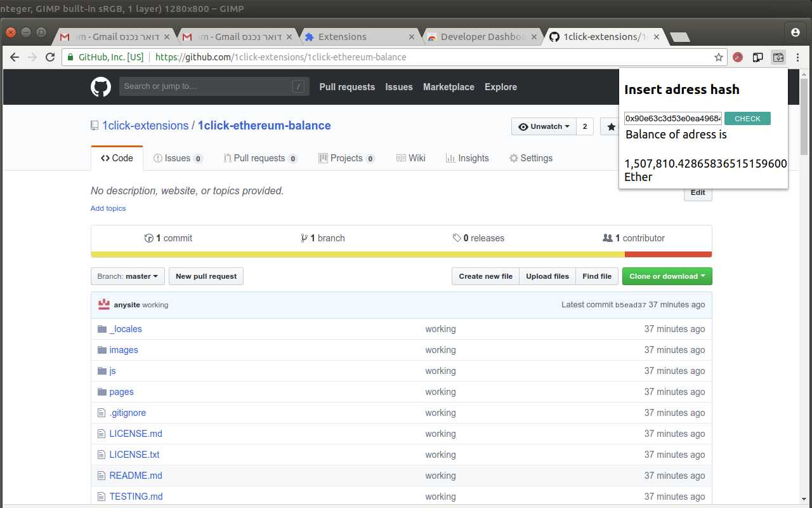Click the address hash input field
This screenshot has width=812, height=508.
click(672, 119)
